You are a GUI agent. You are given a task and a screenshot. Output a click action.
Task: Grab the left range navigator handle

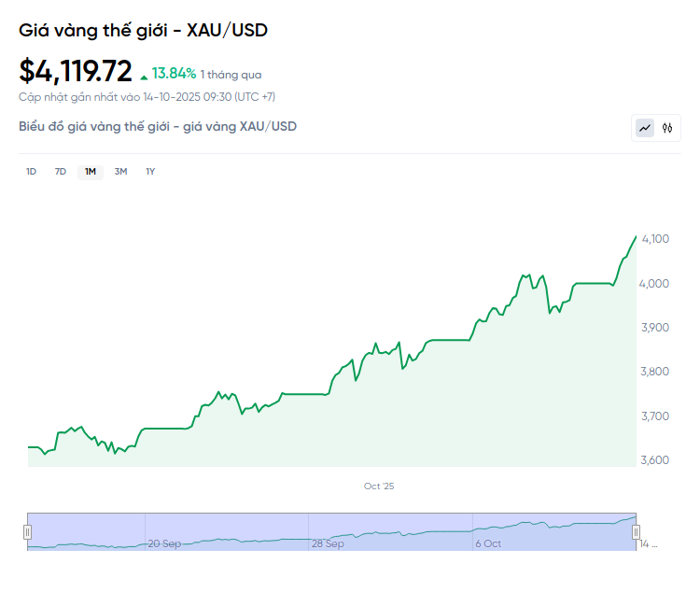(28, 531)
